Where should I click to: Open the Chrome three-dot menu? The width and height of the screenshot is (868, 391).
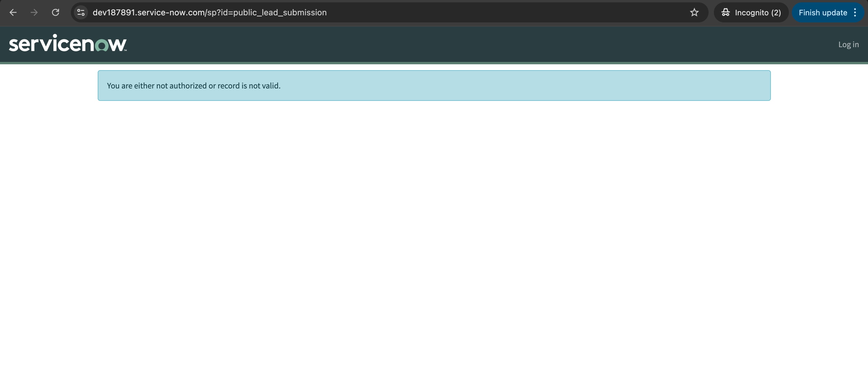(855, 12)
